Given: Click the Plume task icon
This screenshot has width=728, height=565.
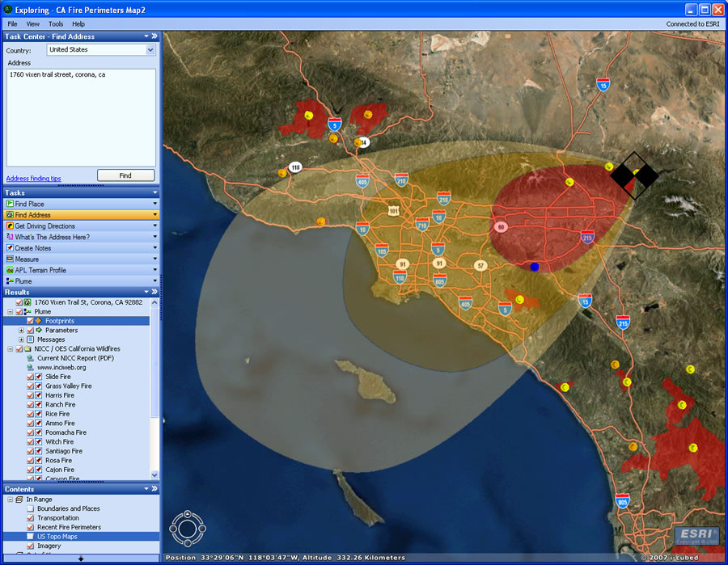Looking at the screenshot, I should 10,281.
